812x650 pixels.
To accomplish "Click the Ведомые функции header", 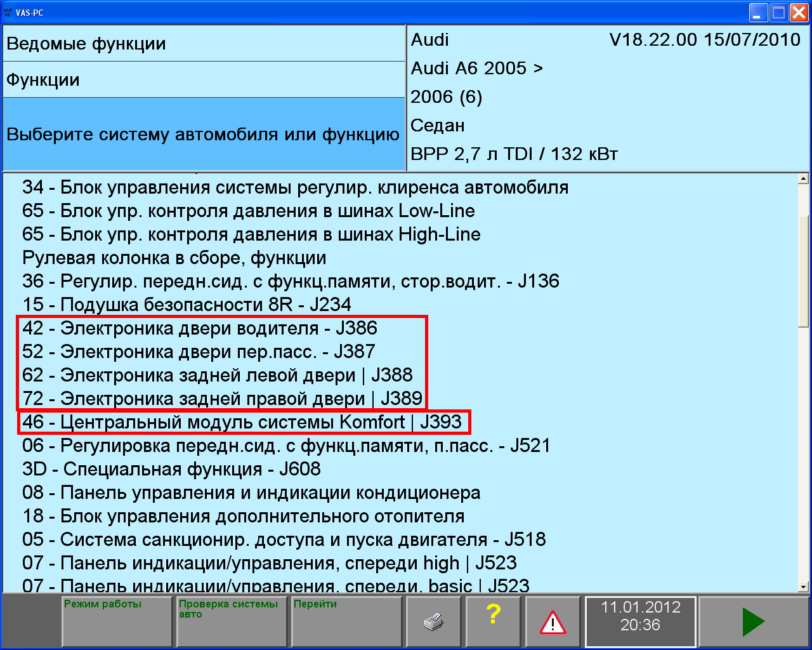I will [204, 44].
